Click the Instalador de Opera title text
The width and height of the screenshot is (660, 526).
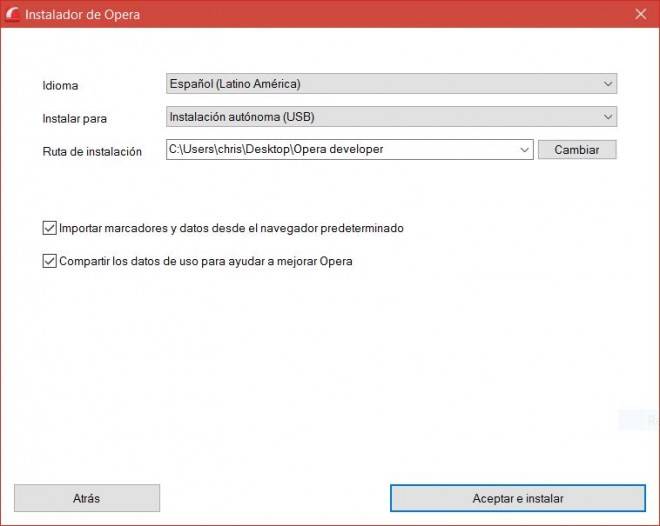point(82,15)
